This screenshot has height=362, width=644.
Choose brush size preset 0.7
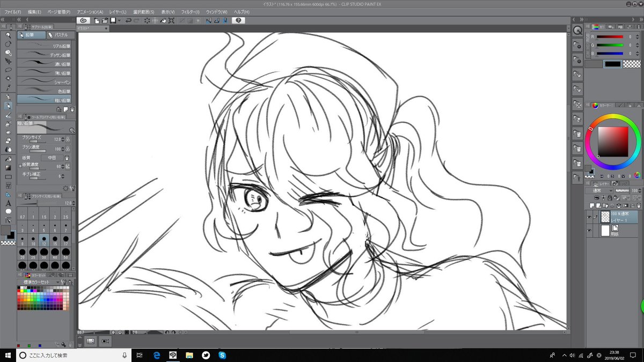pyautogui.click(x=23, y=213)
